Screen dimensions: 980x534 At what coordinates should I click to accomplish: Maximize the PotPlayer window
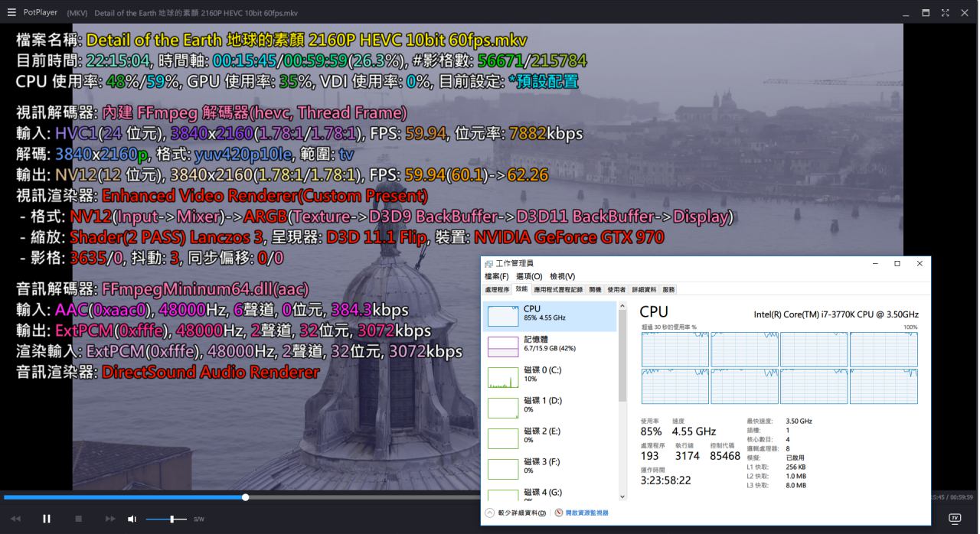pyautogui.click(x=926, y=12)
